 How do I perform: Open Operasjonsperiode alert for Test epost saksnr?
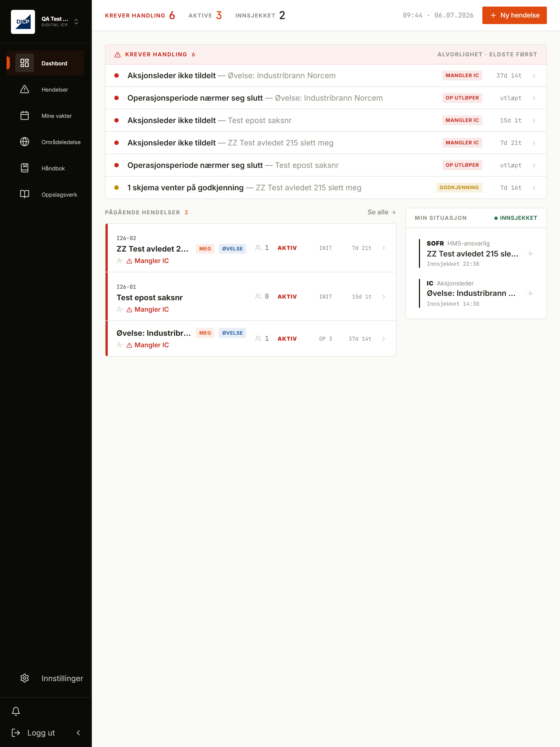click(326, 165)
